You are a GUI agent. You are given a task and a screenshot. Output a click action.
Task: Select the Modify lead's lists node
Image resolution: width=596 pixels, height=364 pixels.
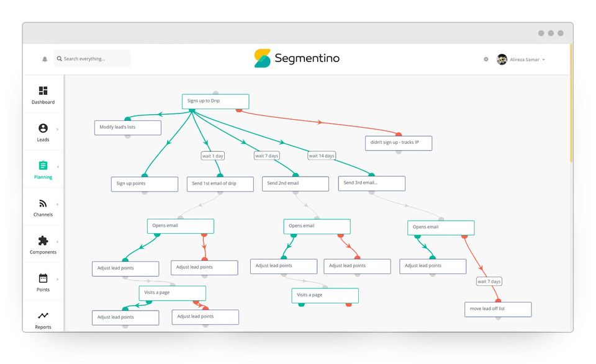128,128
